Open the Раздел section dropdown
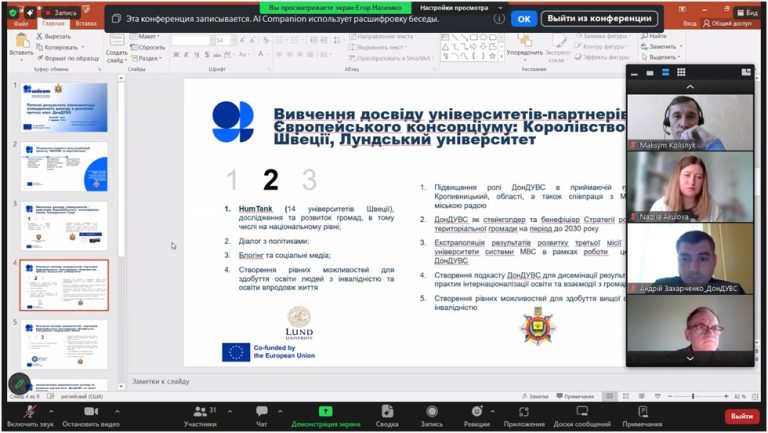768x433 pixels. pyautogui.click(x=146, y=58)
